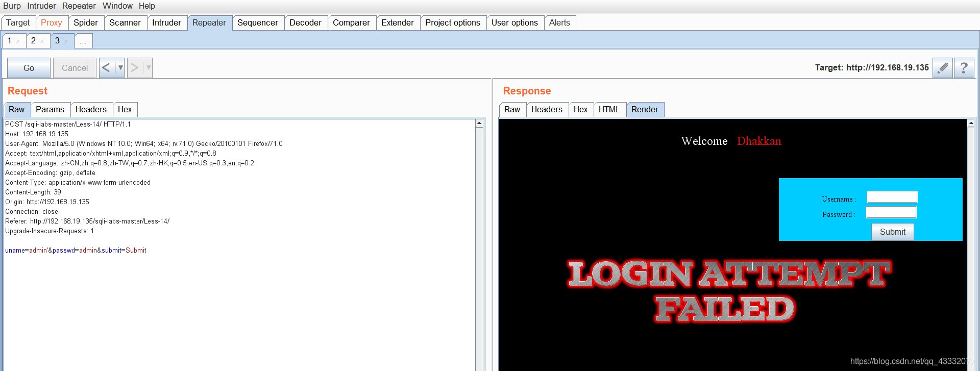Click the rendered Submit button
Screen dimensions: 980x371
point(893,232)
